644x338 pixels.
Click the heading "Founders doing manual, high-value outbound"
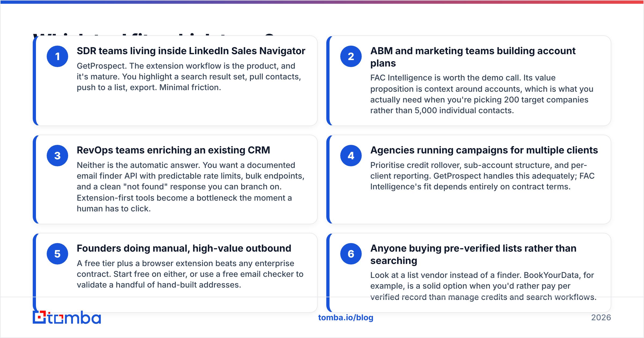[x=184, y=248]
